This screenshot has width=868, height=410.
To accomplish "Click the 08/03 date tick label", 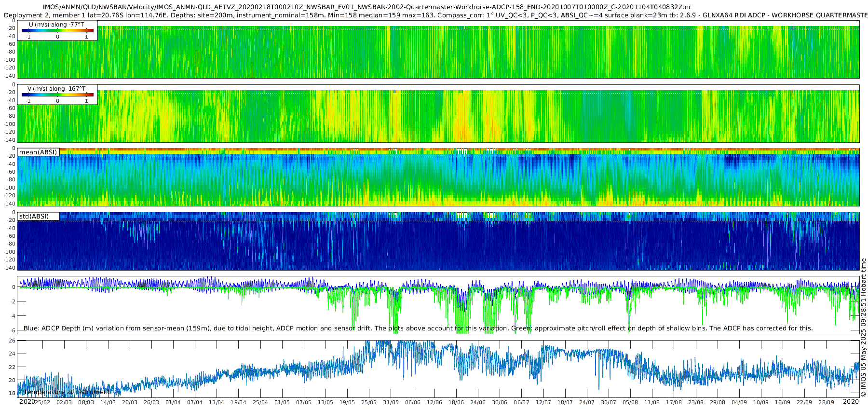I will coord(86,402).
